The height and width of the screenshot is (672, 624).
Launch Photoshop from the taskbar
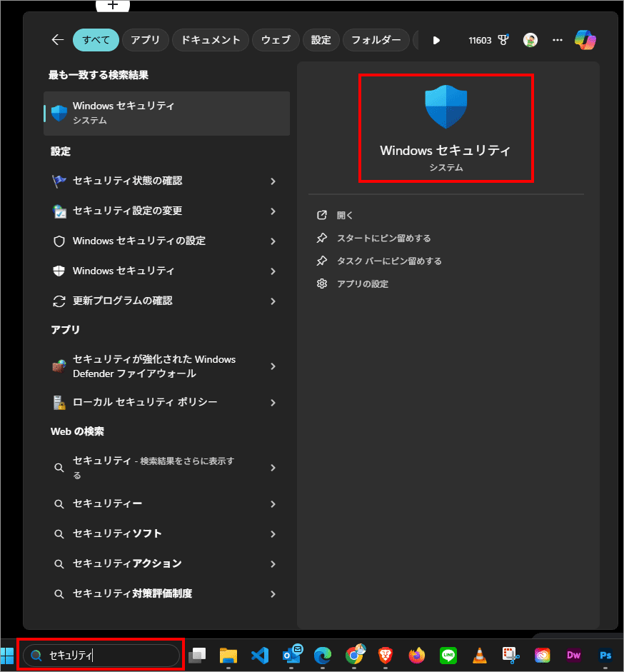point(605,656)
